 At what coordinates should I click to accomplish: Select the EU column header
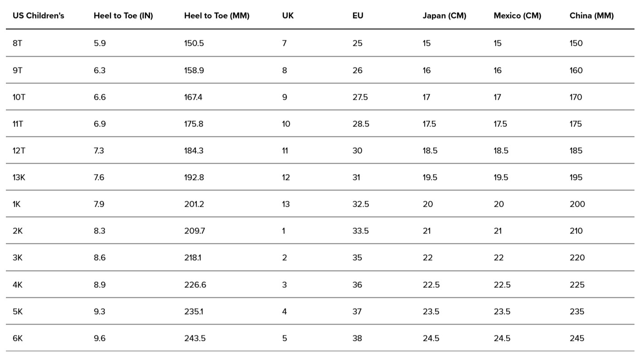coord(358,15)
